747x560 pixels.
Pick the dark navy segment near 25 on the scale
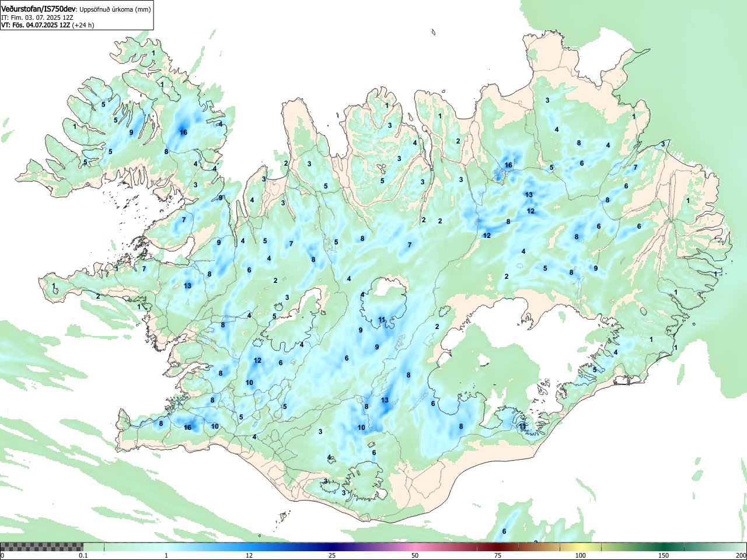tap(331, 547)
